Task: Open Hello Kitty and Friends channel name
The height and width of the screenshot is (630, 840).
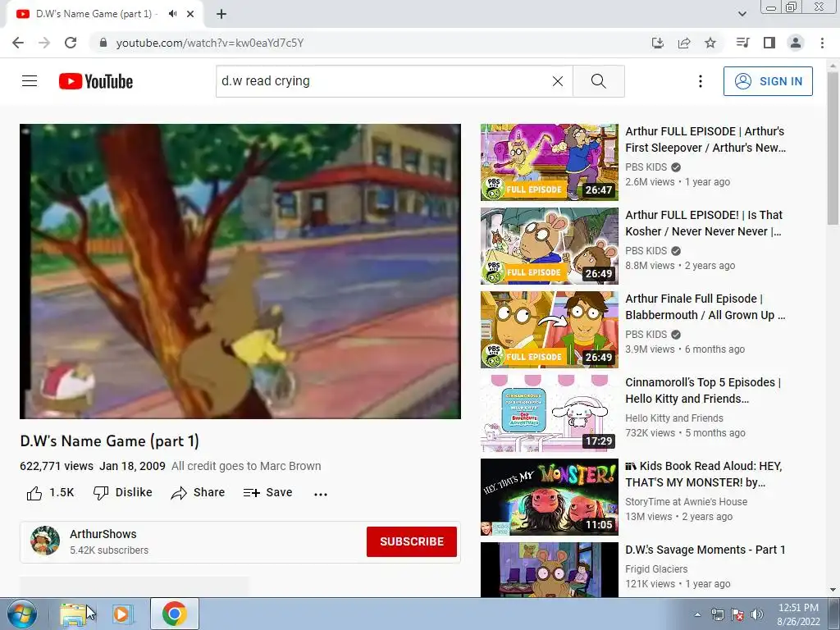Action: (674, 418)
